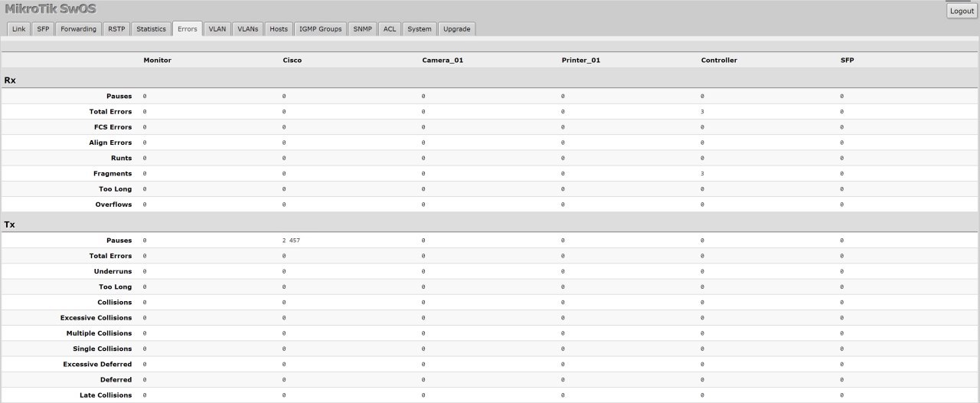980x403 pixels.
Task: Open the Forwarding tab
Action: tap(79, 29)
